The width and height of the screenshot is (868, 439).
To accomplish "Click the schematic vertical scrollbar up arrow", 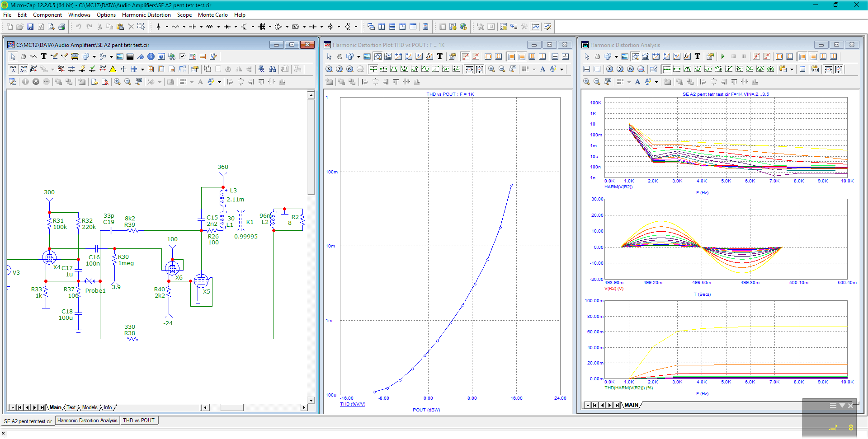I will pyautogui.click(x=311, y=95).
